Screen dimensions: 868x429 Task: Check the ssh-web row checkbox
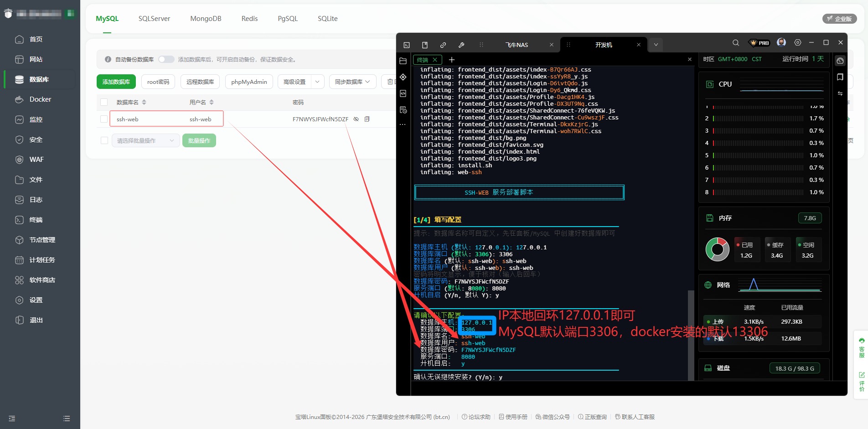[x=104, y=119]
